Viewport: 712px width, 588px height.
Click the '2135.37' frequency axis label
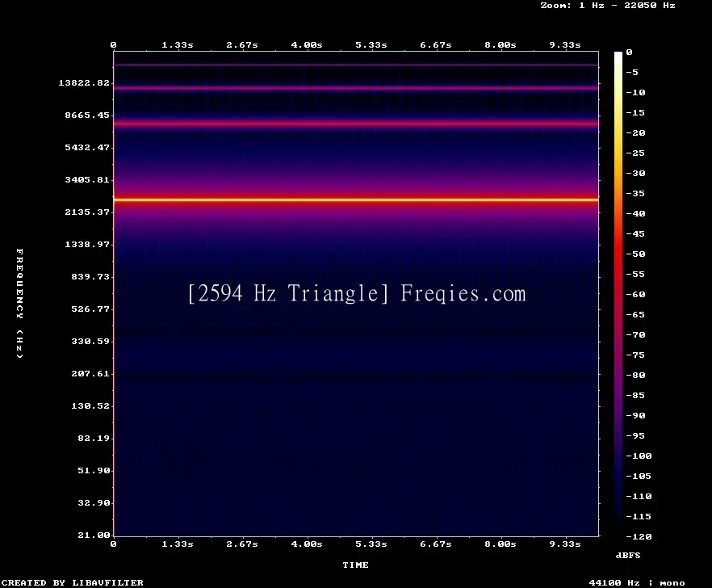coord(87,212)
